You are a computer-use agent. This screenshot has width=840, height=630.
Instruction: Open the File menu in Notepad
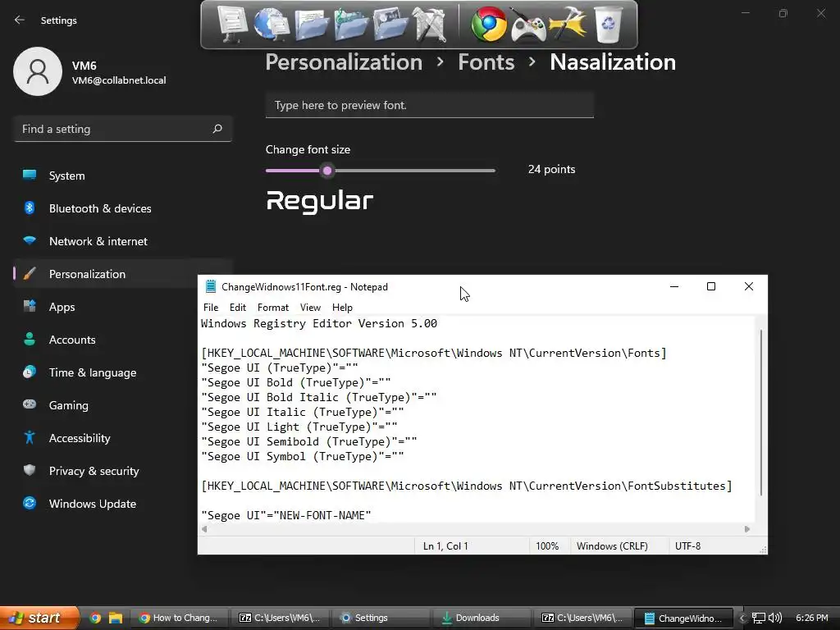coord(211,308)
